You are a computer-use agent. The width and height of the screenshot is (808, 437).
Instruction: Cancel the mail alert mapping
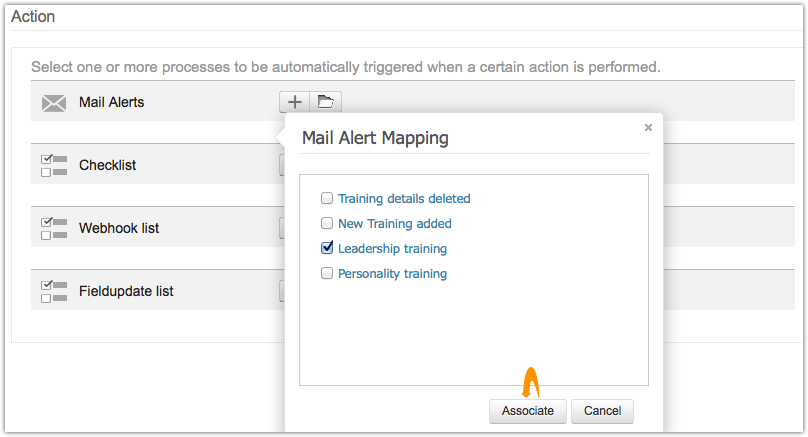point(602,411)
